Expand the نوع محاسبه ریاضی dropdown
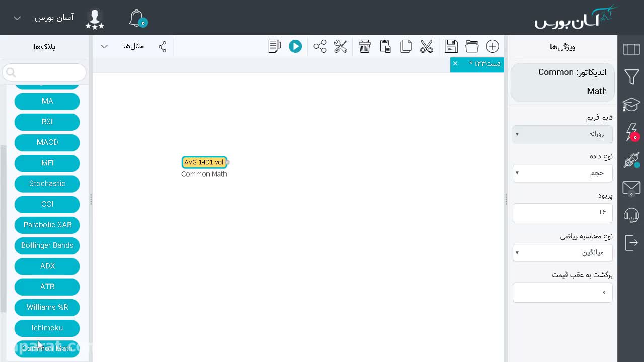 (x=562, y=252)
